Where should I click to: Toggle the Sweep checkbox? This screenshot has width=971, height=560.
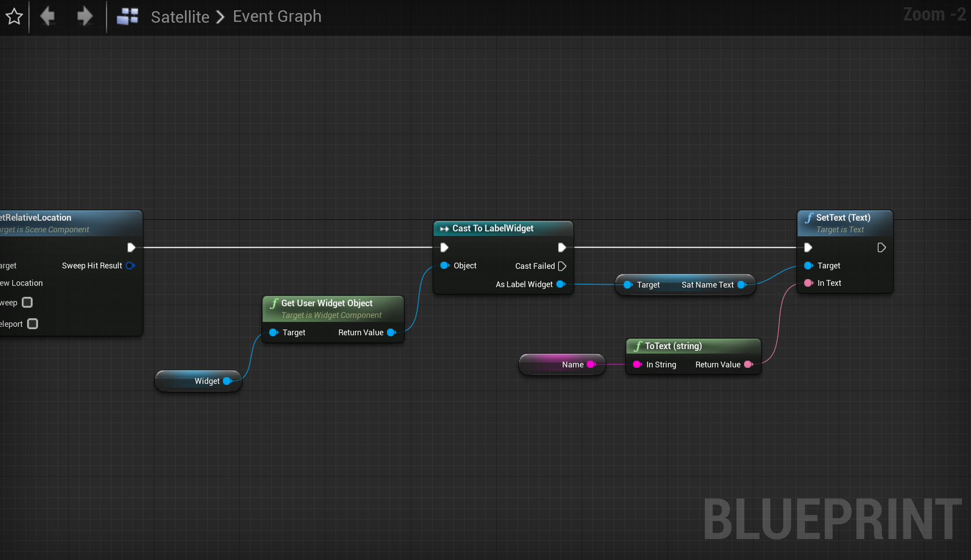pos(28,303)
